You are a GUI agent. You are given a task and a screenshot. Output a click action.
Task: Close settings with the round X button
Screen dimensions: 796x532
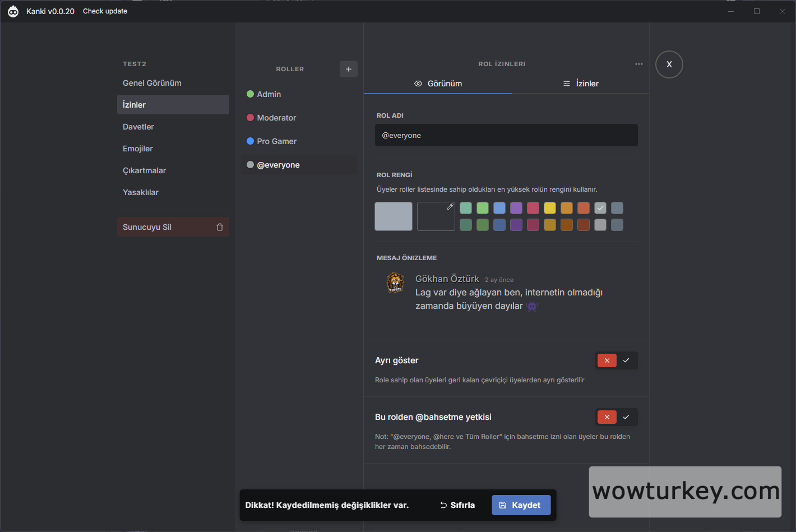tap(669, 64)
